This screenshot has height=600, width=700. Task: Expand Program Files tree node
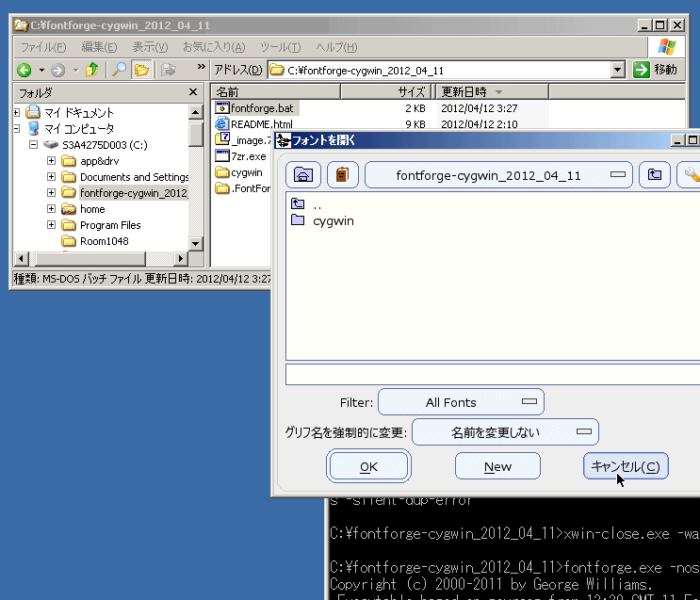(51, 224)
